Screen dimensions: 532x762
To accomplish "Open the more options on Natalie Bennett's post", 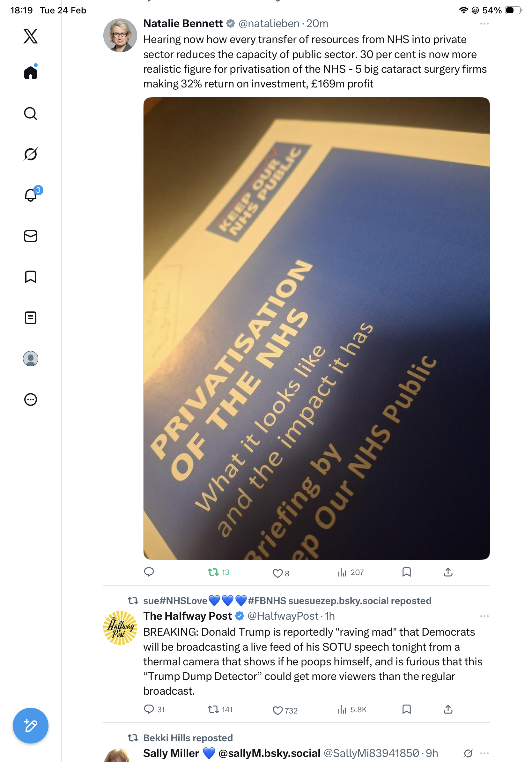I will coord(484,24).
